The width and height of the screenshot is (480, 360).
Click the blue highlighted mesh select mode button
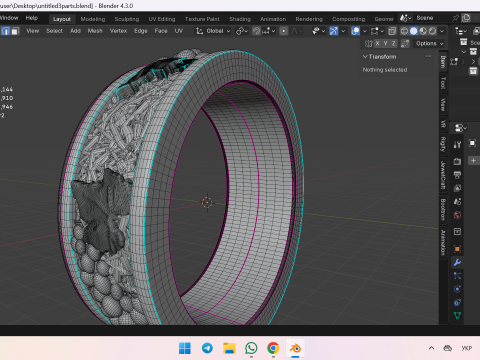[5, 31]
